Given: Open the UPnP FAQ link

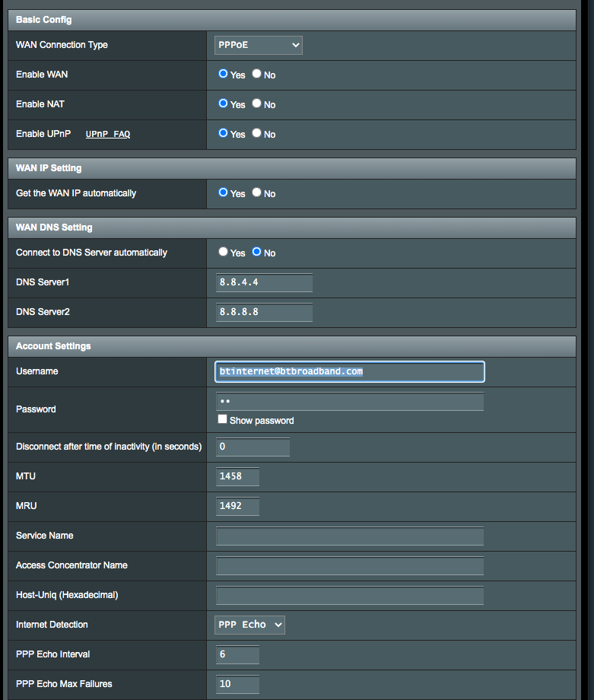Looking at the screenshot, I should [x=107, y=134].
